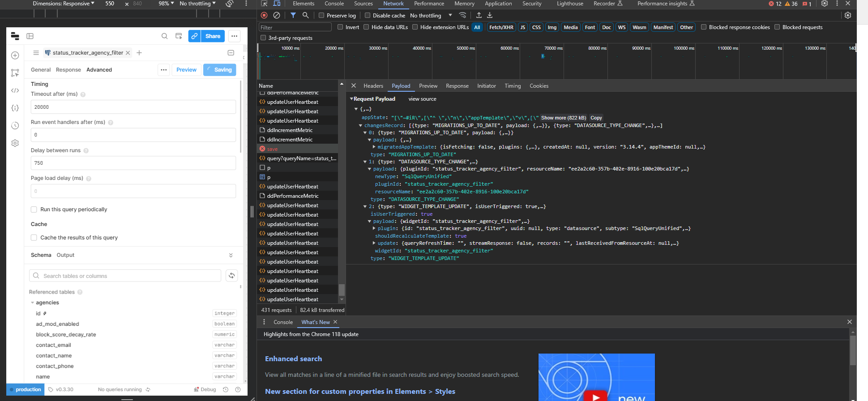This screenshot has height=401, width=868.
Task: Switch to the Elements panel tab
Action: pos(304,4)
